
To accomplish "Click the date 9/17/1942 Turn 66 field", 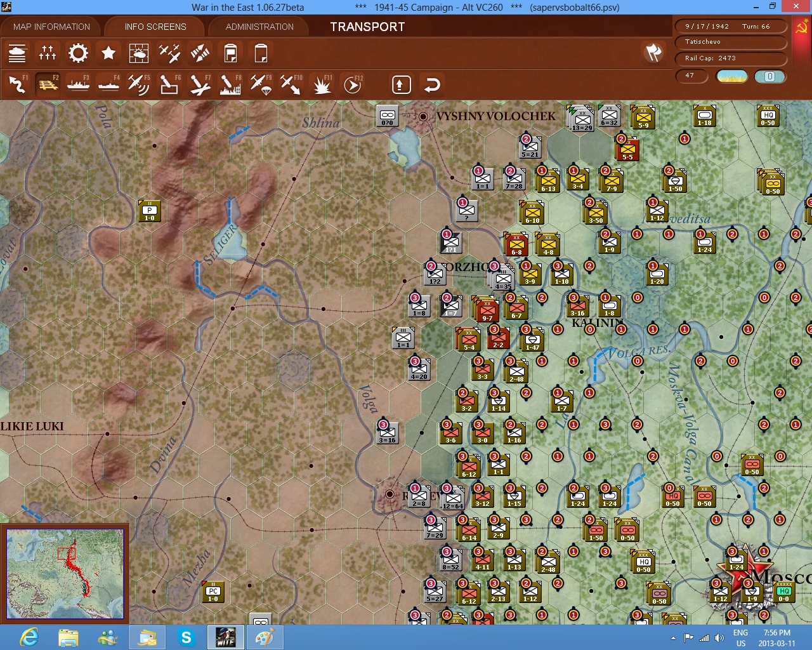I will click(732, 27).
